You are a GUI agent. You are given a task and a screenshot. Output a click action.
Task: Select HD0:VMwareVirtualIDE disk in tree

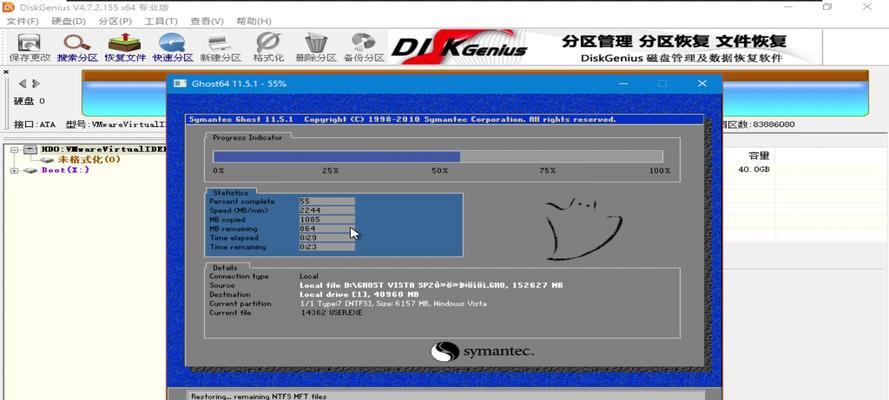click(103, 149)
